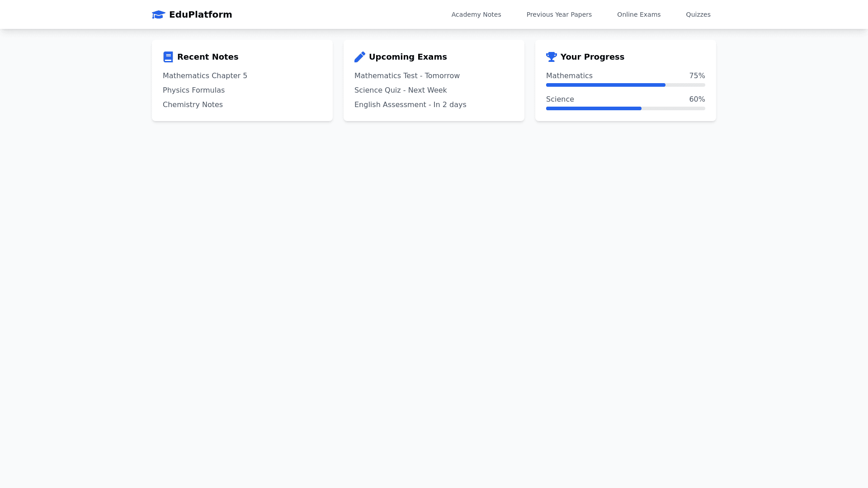
Task: Click the Mathematics progress bar
Action: (x=625, y=85)
